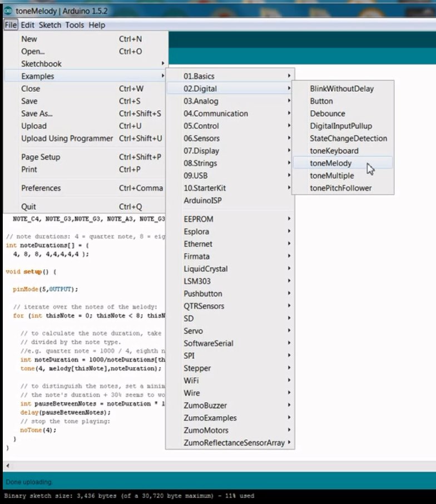The image size is (436, 504).
Task: Expand the Wire library examples
Action: (230, 393)
